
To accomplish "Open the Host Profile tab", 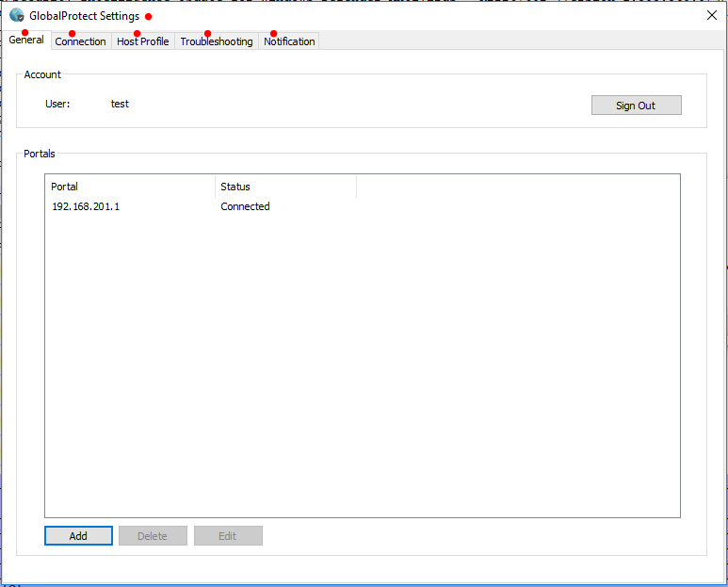I will [143, 41].
